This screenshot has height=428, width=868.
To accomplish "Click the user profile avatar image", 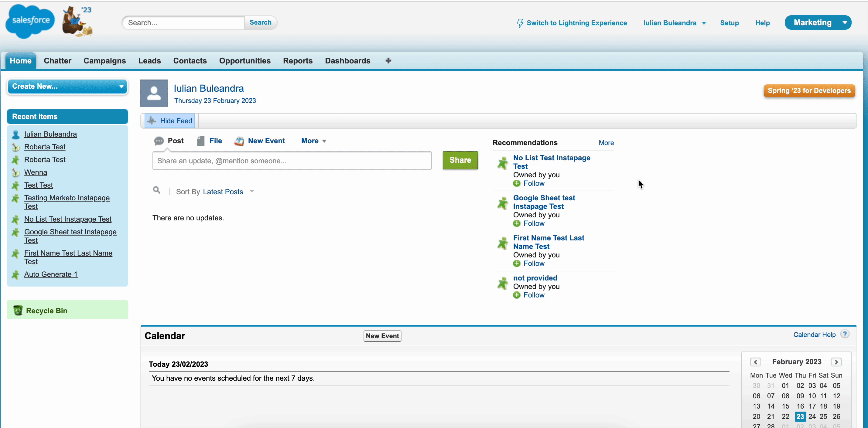I will click(154, 93).
